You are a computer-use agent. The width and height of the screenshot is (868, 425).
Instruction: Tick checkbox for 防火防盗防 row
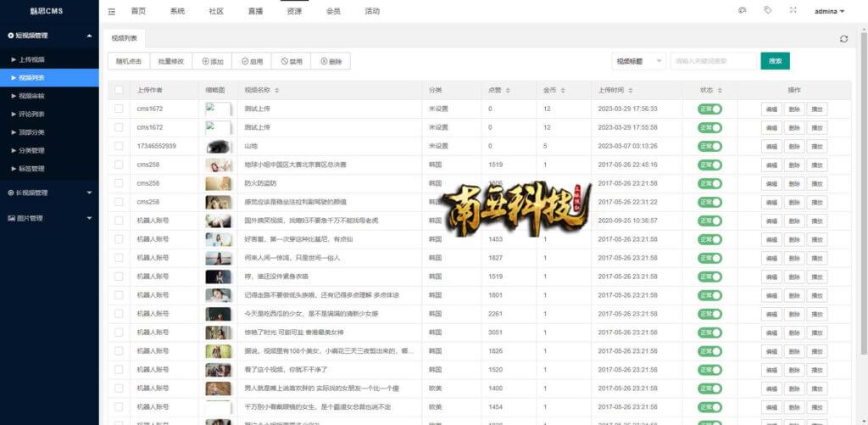point(119,183)
